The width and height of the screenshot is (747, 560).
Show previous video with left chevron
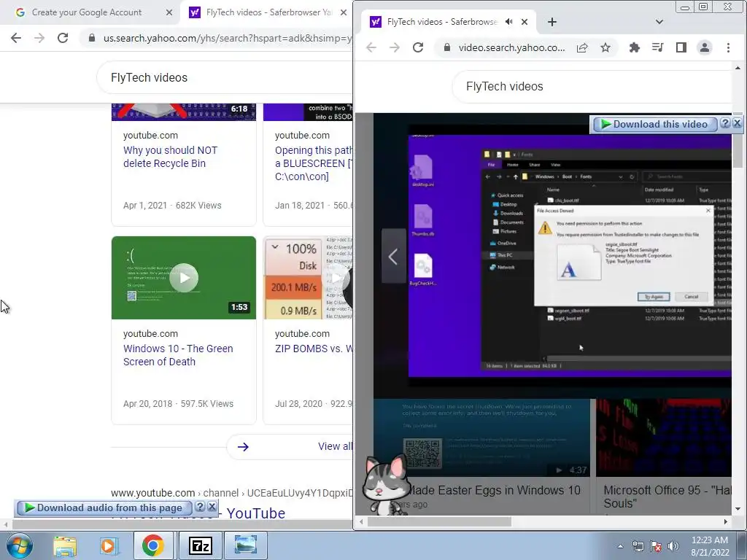point(393,257)
